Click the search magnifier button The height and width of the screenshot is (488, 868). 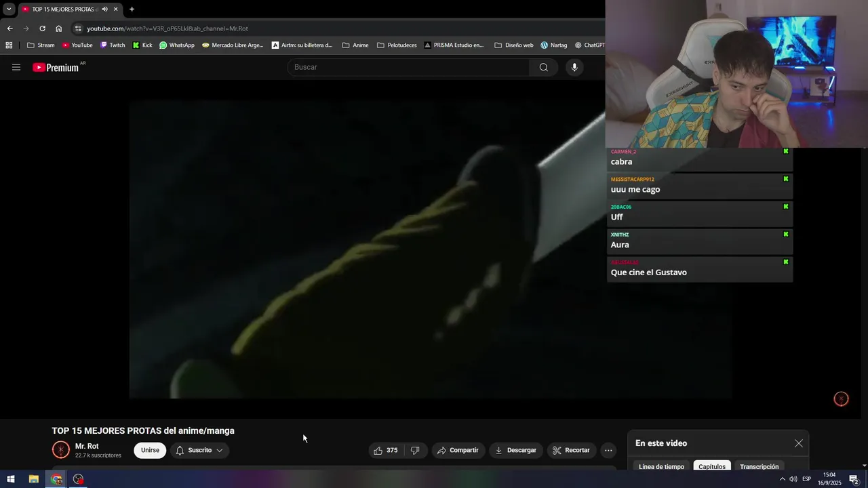544,67
